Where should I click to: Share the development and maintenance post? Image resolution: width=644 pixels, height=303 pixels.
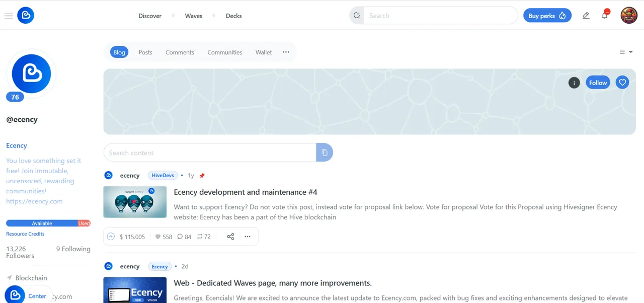click(230, 237)
